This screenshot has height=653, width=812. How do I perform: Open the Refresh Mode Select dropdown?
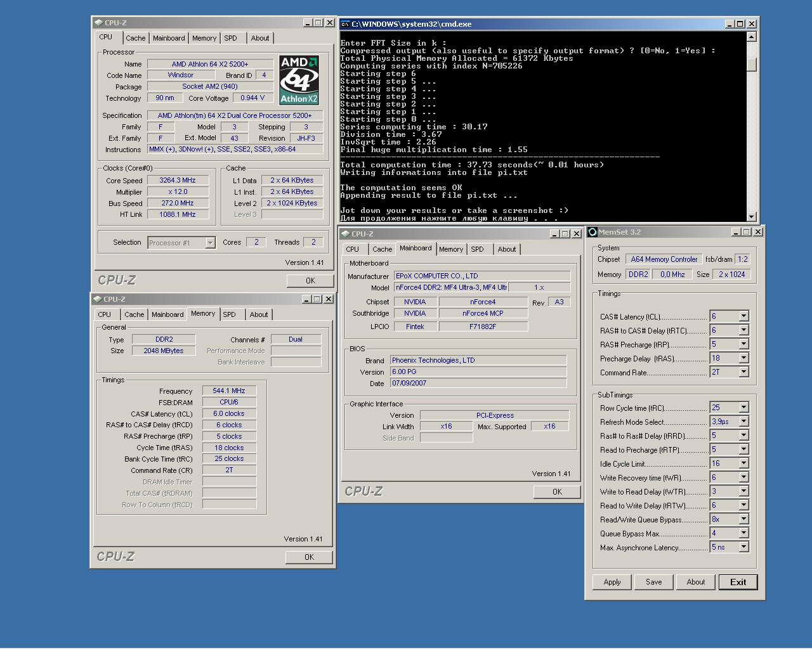pyautogui.click(x=743, y=421)
